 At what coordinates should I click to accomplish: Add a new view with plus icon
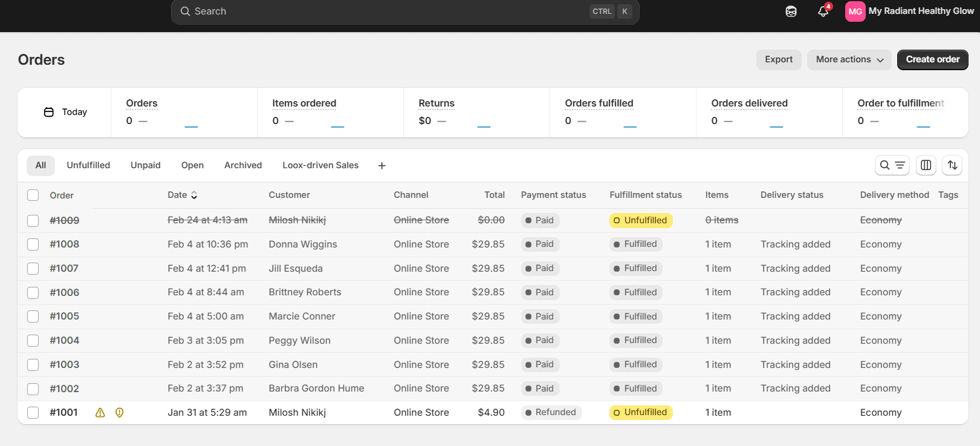click(x=381, y=166)
